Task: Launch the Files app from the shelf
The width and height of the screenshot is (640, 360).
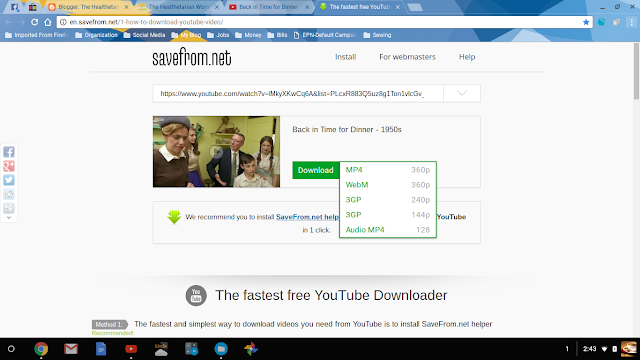Action: pyautogui.click(x=221, y=349)
